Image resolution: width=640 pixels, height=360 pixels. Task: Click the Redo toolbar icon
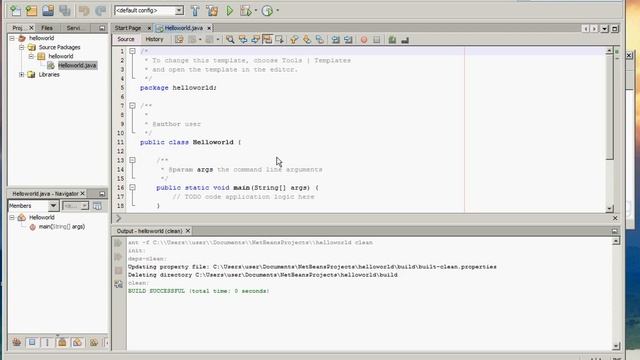(x=100, y=11)
